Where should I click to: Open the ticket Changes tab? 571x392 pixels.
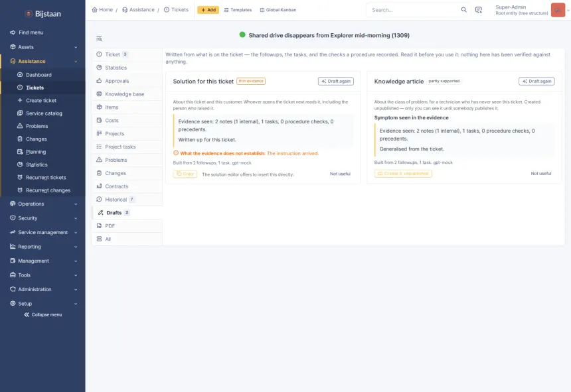tap(127, 173)
